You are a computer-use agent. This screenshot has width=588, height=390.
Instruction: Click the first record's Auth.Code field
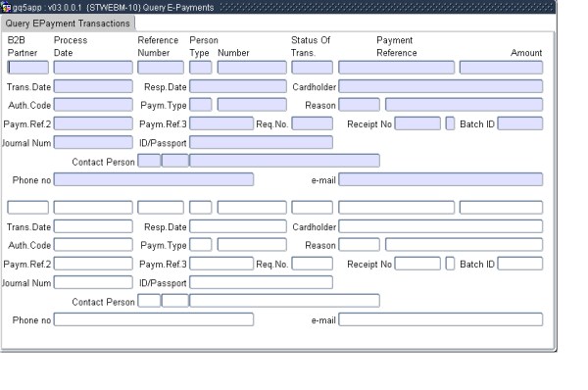click(x=93, y=105)
